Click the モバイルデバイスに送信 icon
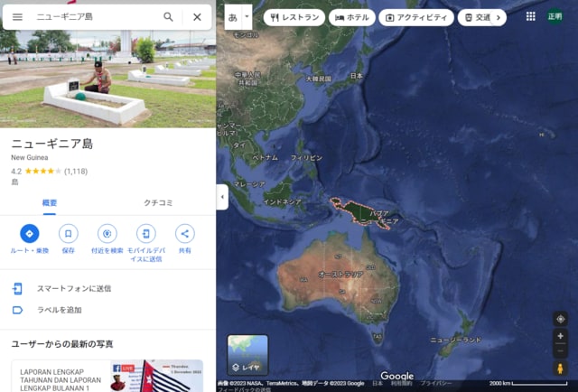The height and width of the screenshot is (392, 578). pos(146,233)
